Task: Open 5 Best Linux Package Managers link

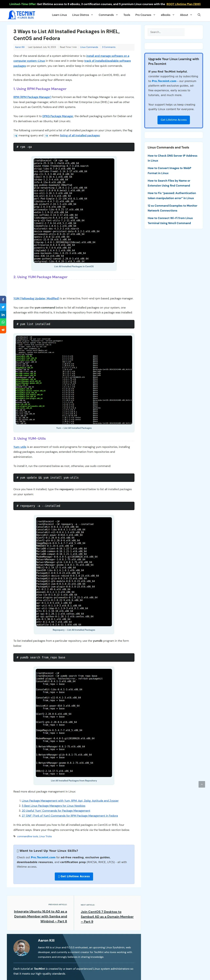Action: 53,805
